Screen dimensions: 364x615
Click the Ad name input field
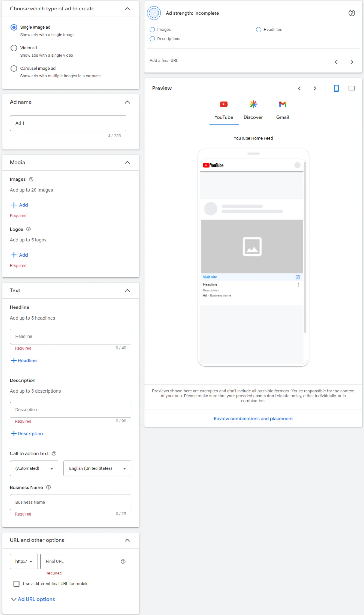(68, 123)
